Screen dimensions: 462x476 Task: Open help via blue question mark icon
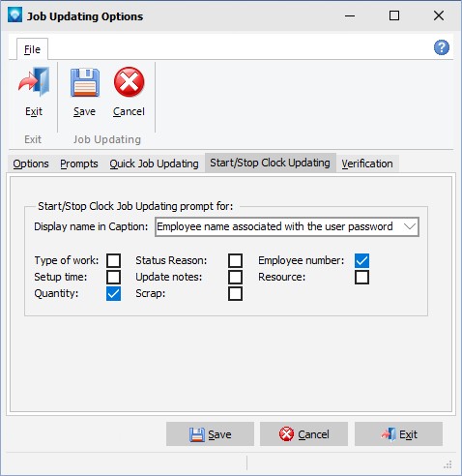(441, 47)
